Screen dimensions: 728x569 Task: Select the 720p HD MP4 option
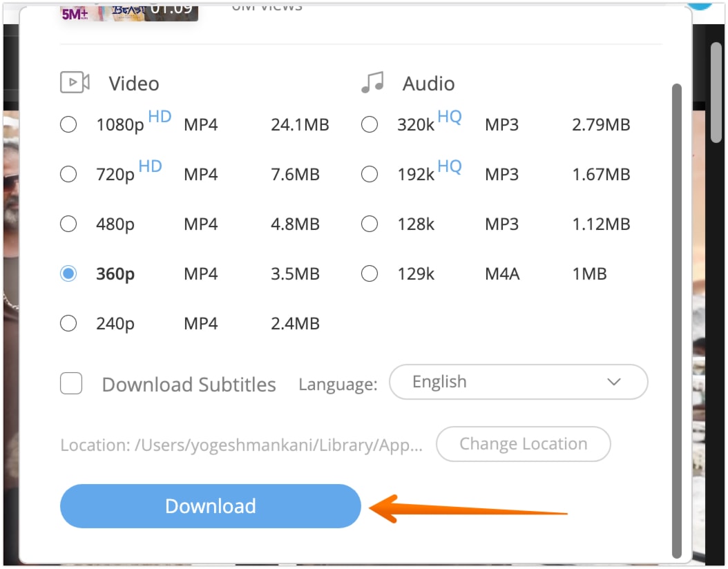pos(68,174)
